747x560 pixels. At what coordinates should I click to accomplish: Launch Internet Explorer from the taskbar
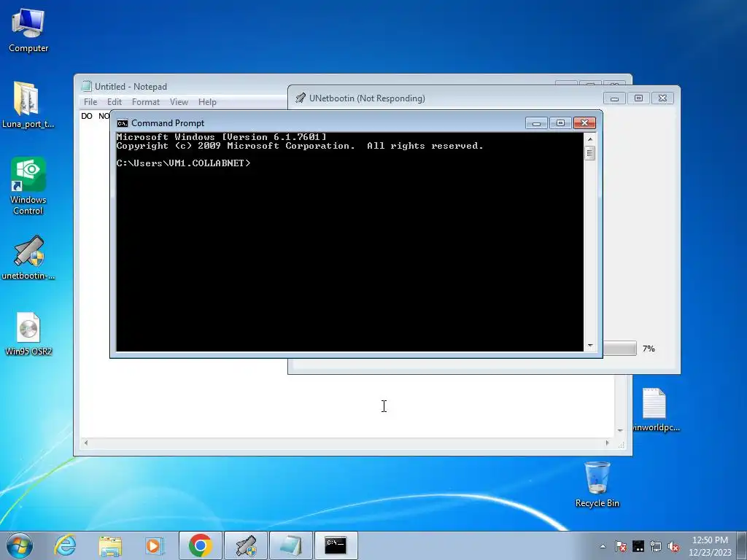pos(65,545)
